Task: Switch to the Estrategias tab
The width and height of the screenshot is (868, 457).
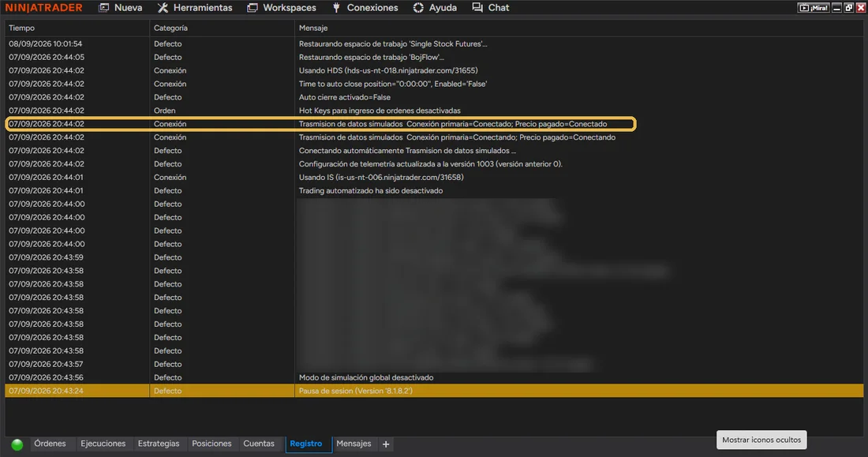Action: [x=159, y=444]
